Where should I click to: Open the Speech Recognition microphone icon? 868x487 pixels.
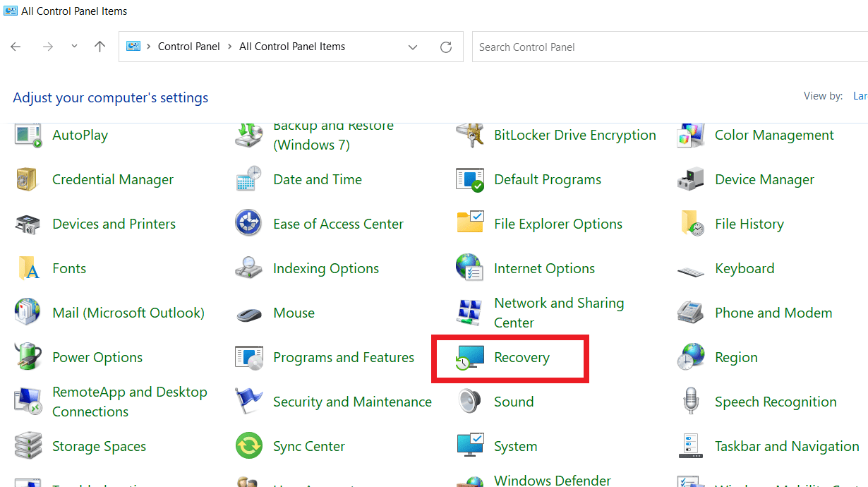pyautogui.click(x=690, y=402)
